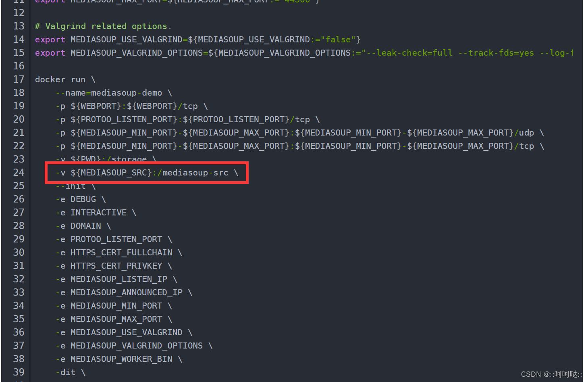588x382 pixels.
Task: Click the '-dit \' line
Action: coord(71,372)
